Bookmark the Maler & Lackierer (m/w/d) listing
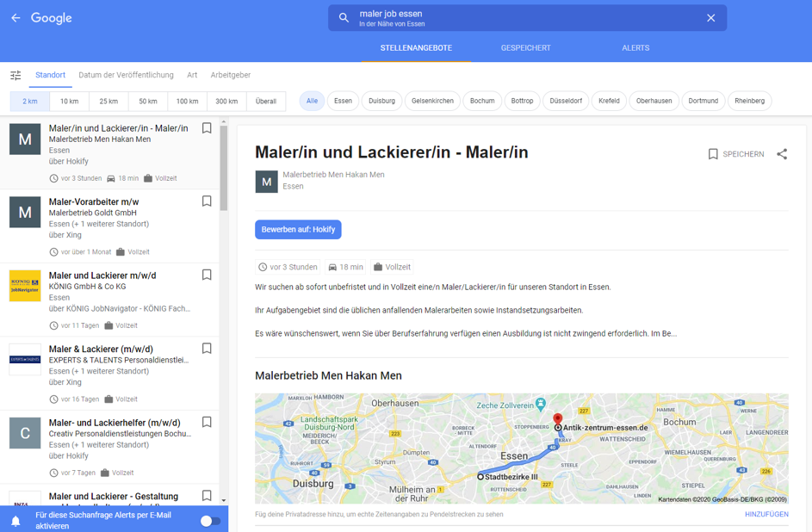812x532 pixels. 207,349
